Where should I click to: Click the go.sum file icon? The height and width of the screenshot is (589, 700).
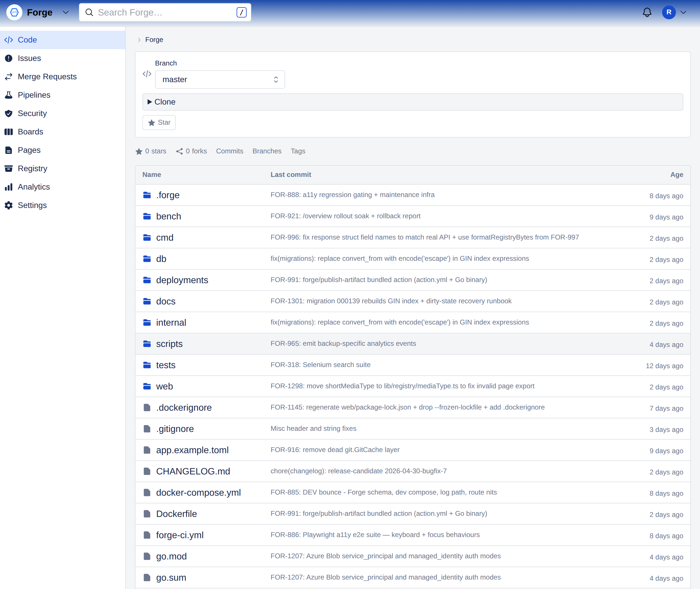click(147, 578)
